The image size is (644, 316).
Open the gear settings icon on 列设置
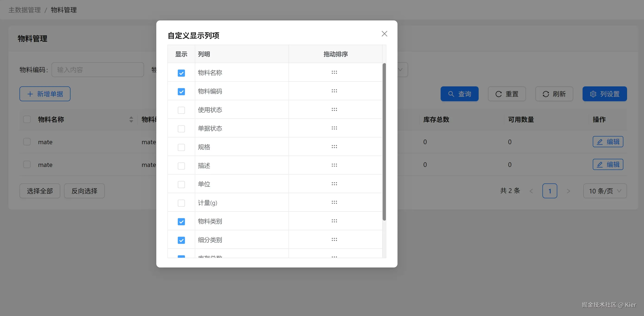click(594, 94)
